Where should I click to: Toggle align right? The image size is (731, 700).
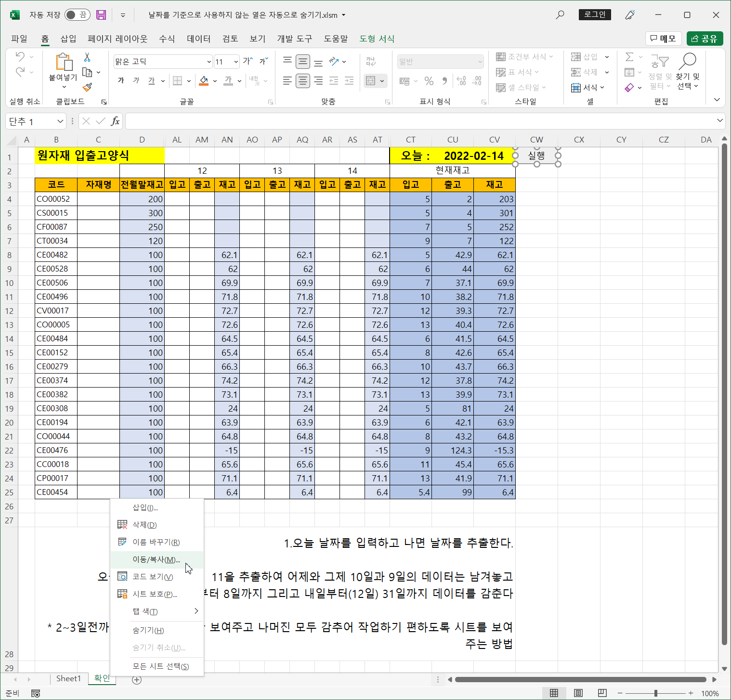pos(318,80)
